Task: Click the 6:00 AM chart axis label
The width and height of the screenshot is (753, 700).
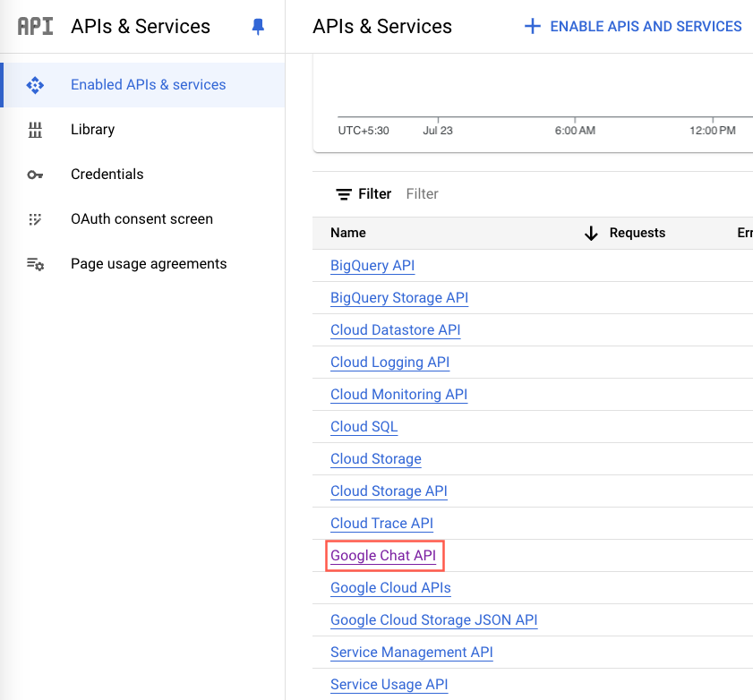Action: tap(575, 131)
